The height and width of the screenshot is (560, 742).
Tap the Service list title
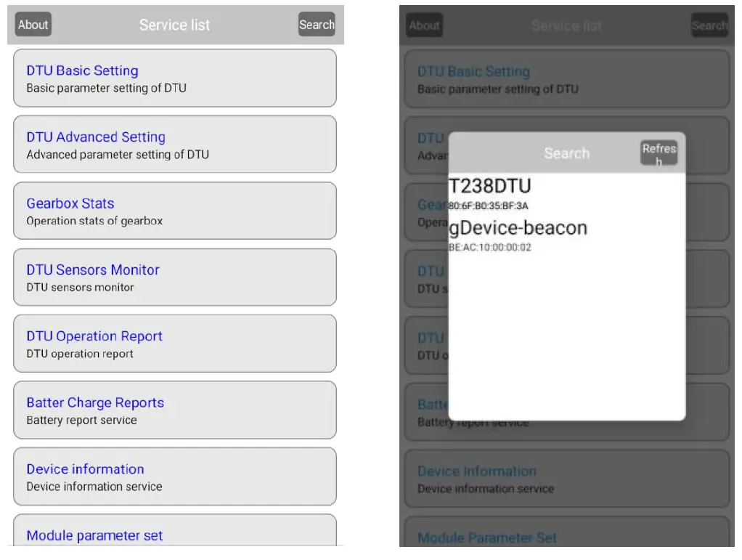pos(174,24)
